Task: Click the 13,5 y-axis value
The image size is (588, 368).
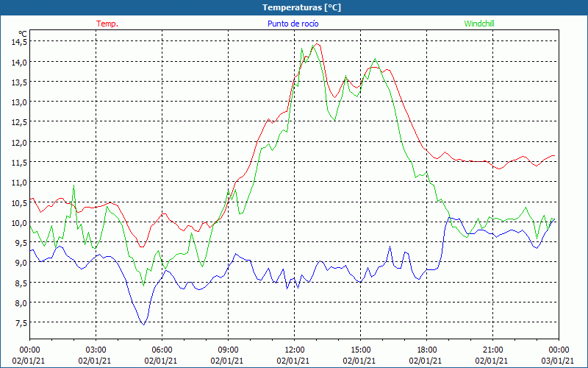Action: click(x=19, y=82)
